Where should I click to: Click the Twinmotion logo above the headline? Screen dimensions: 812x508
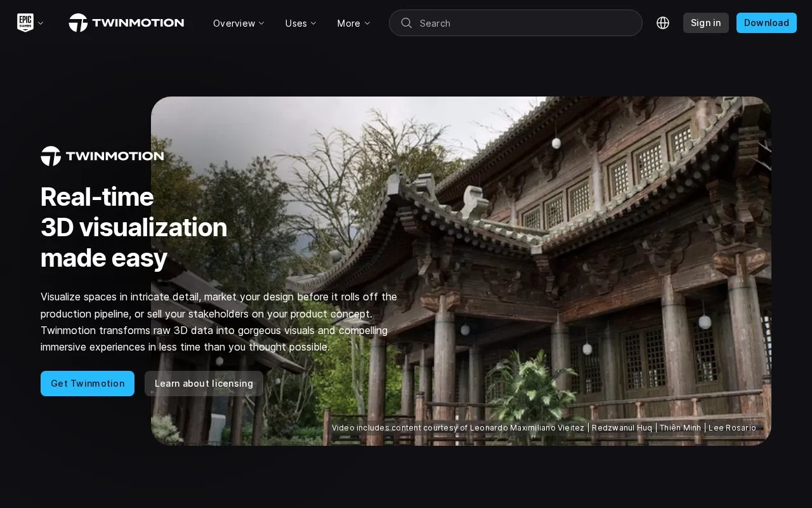click(x=102, y=156)
